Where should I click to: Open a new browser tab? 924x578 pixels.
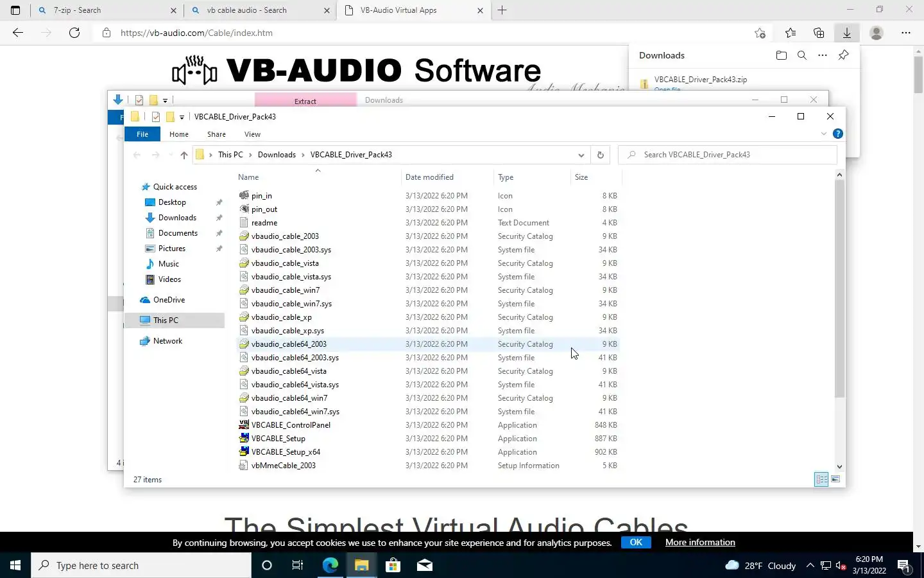pyautogui.click(x=502, y=10)
